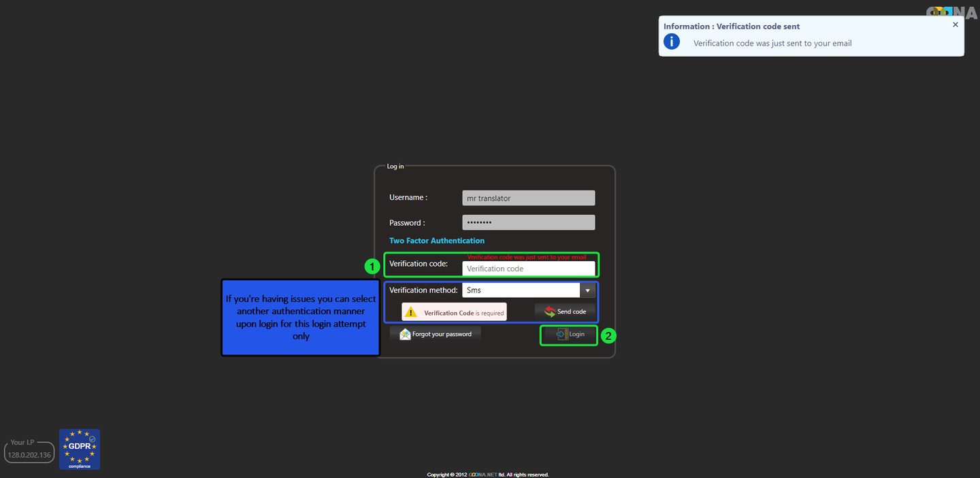Click the envelope icon on Forgot your password
The image size is (980, 478).
(405, 334)
